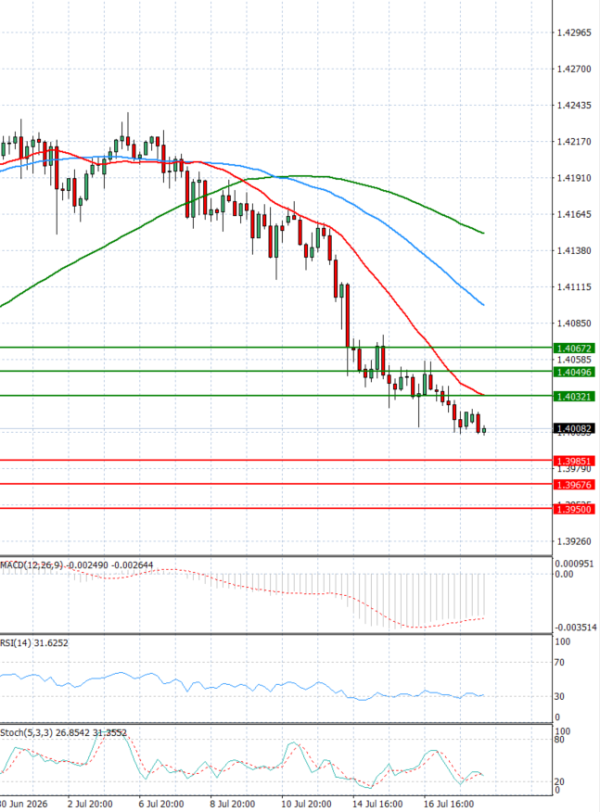600x812 pixels.
Task: Click the last candlestick on the chart
Action: [484, 430]
